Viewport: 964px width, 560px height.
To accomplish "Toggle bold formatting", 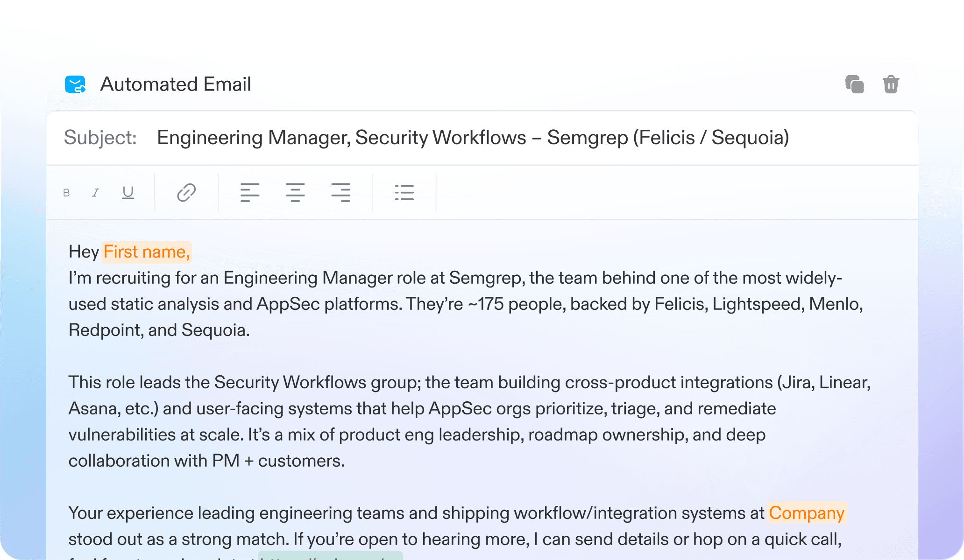I will tap(66, 193).
